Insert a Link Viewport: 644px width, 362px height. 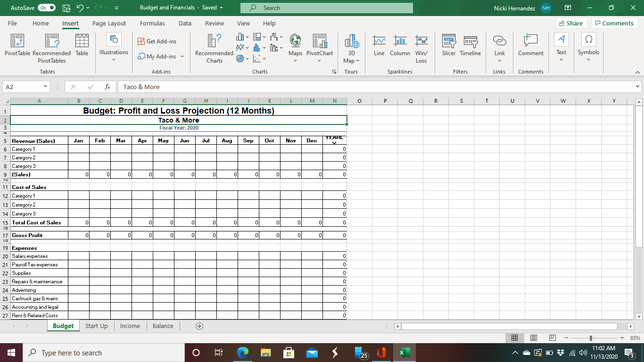click(499, 49)
